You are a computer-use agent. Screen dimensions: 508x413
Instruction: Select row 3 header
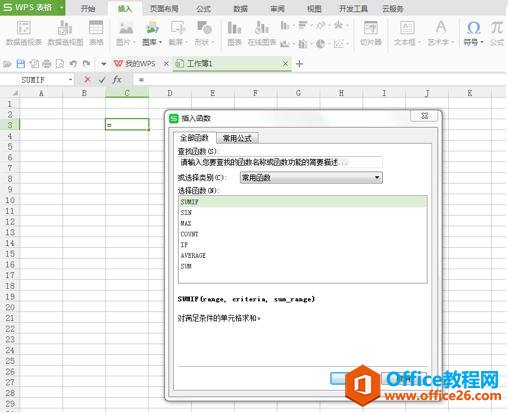(x=10, y=125)
